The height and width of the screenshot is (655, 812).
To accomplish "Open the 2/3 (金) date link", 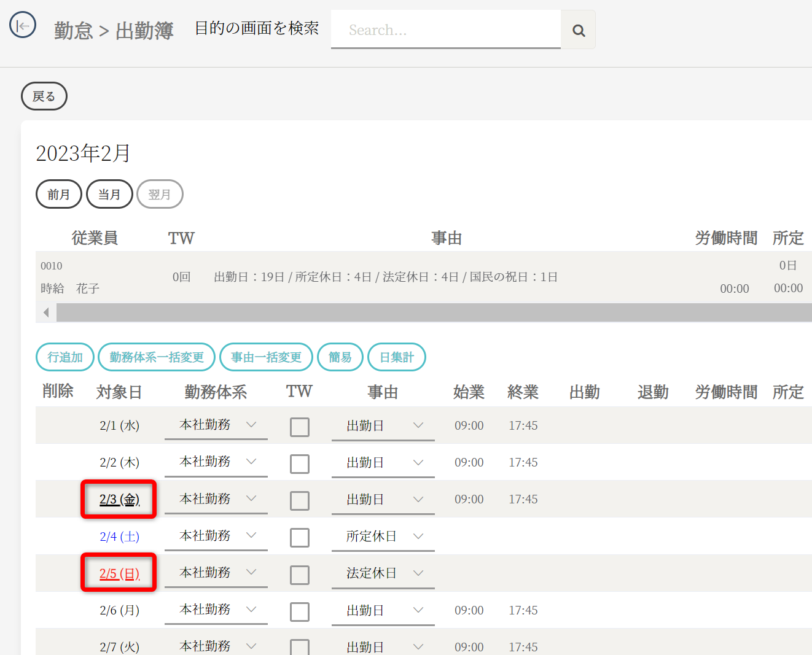I will [x=119, y=499].
